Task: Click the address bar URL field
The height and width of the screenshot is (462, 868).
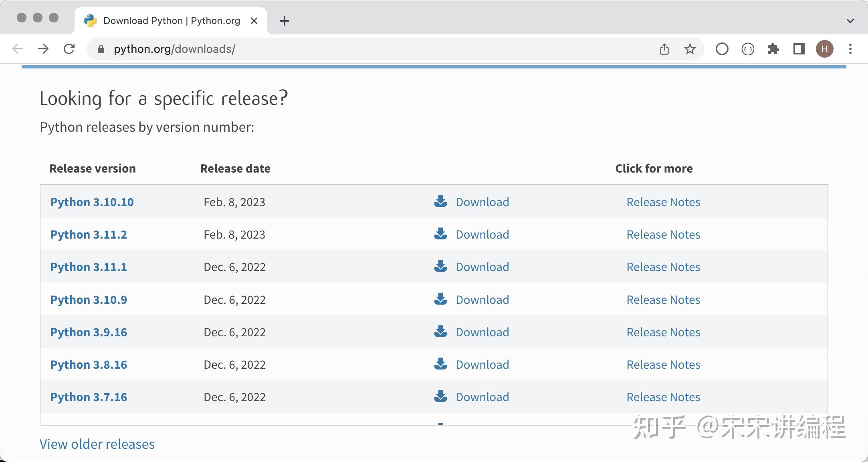Action: click(x=361, y=49)
